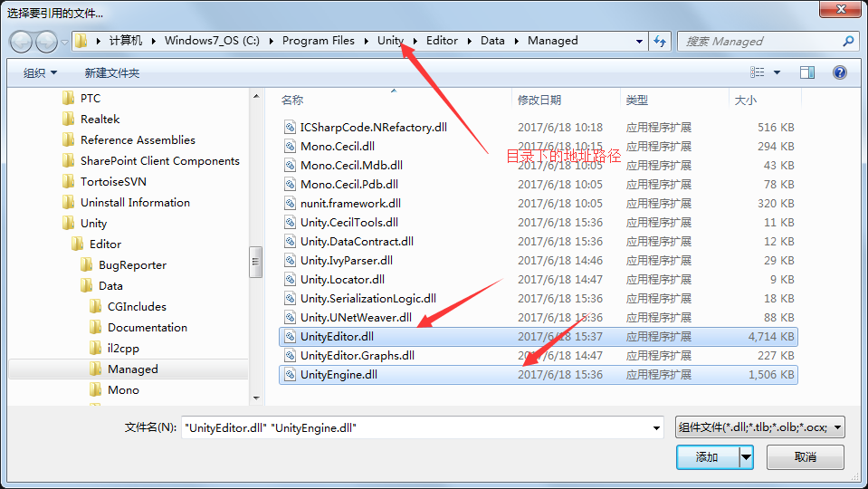The height and width of the screenshot is (489, 868).
Task: Click the Back navigation arrow
Action: click(x=22, y=42)
